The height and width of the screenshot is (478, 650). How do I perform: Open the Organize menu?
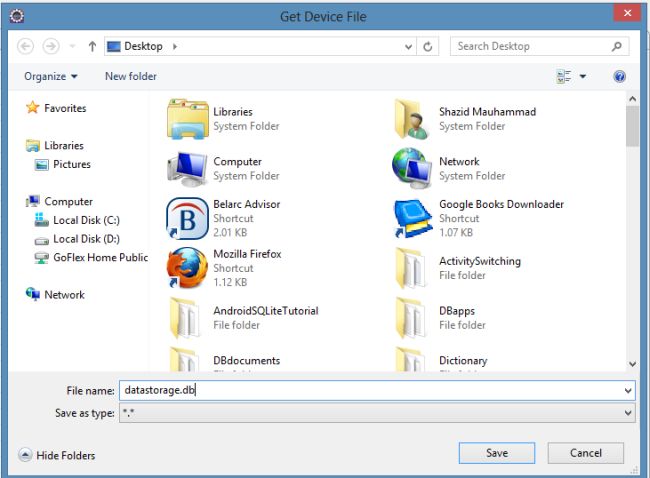(x=51, y=76)
